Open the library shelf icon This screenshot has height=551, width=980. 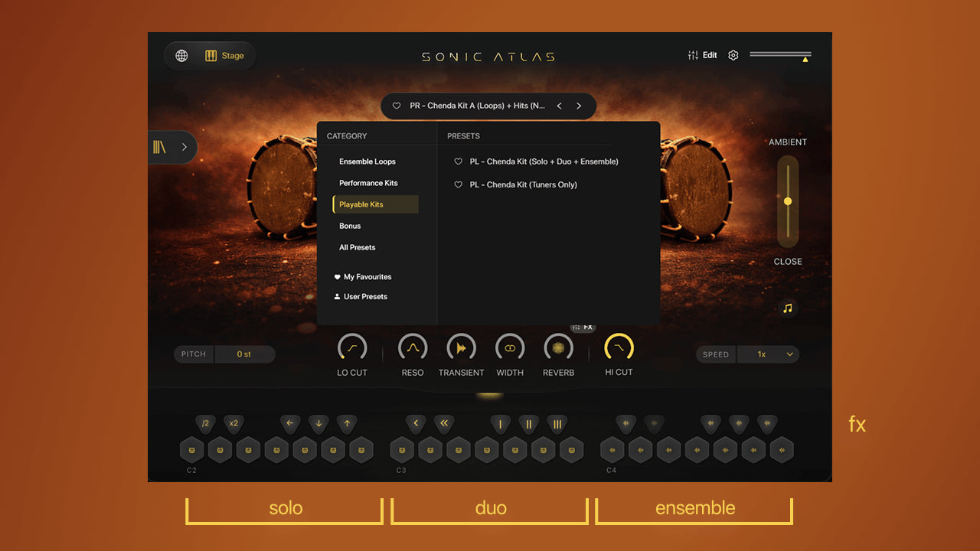pyautogui.click(x=159, y=147)
